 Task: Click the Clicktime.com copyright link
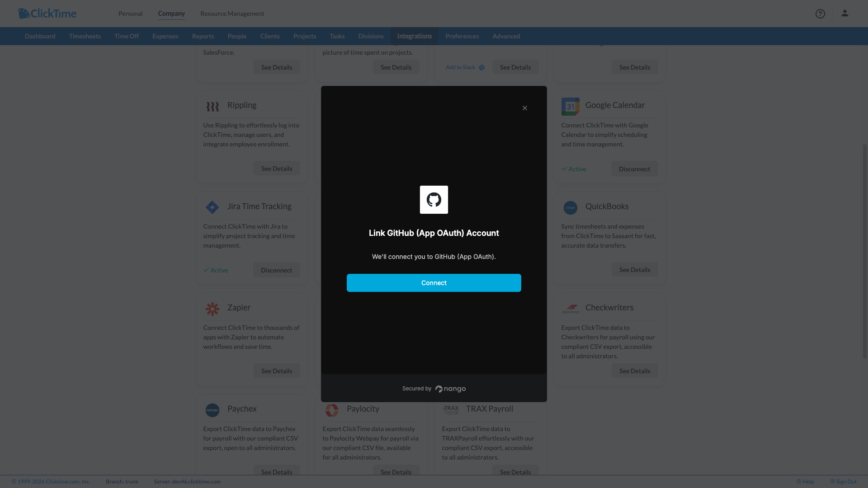51,482
